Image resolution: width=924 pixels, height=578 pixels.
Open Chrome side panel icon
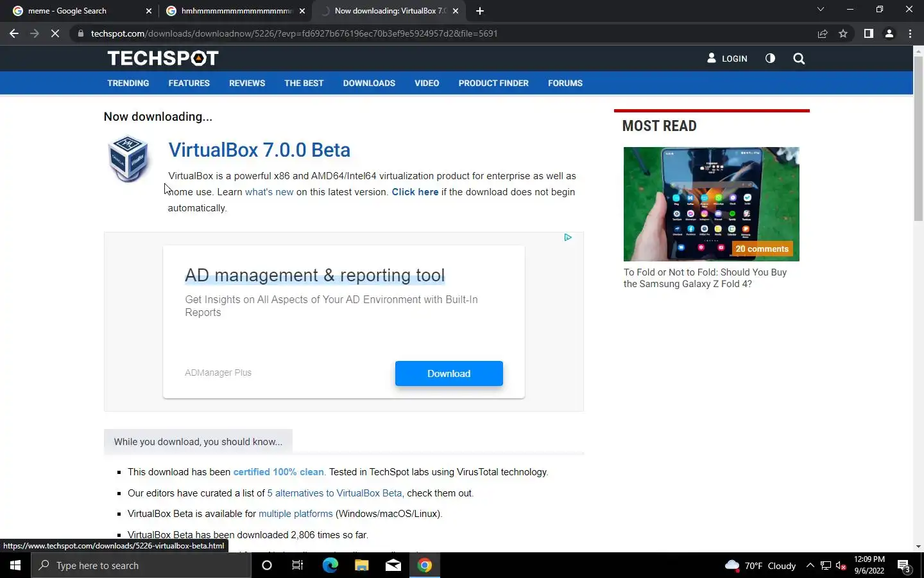868,33
